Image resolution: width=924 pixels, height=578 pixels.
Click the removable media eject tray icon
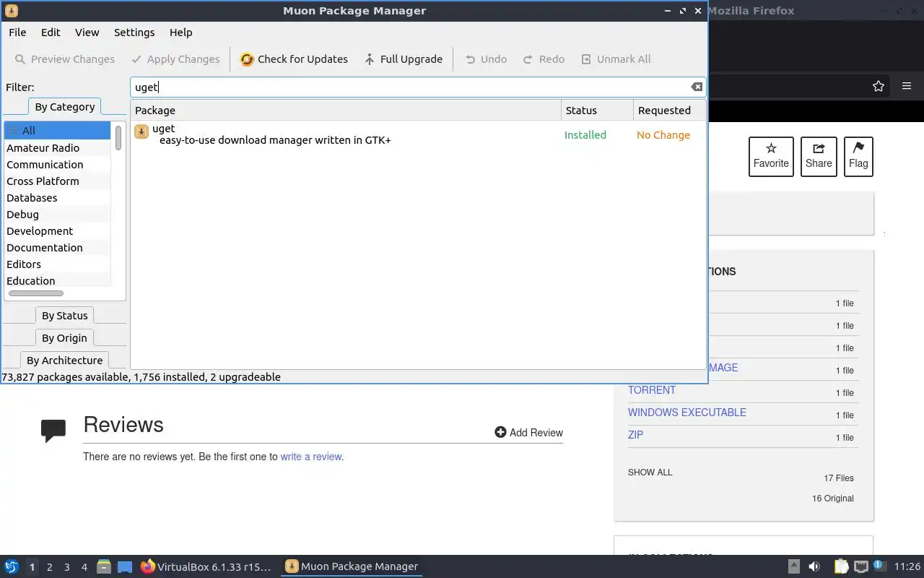[x=793, y=566]
